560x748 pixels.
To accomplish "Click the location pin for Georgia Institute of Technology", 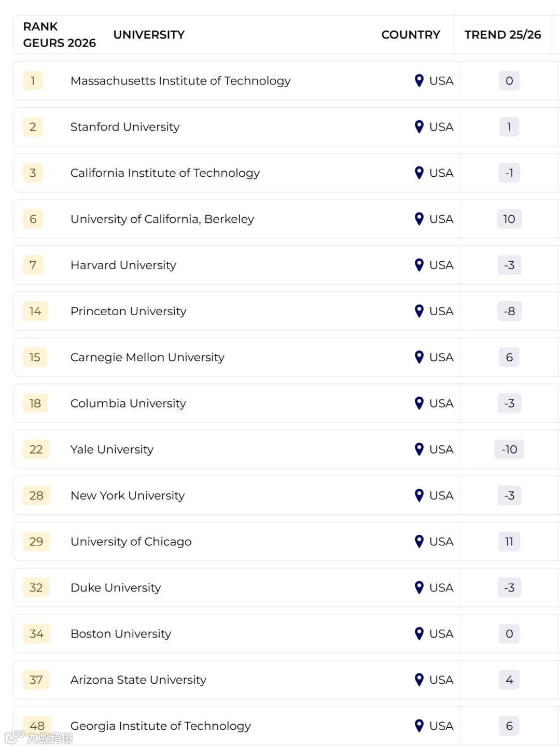I will tap(419, 726).
